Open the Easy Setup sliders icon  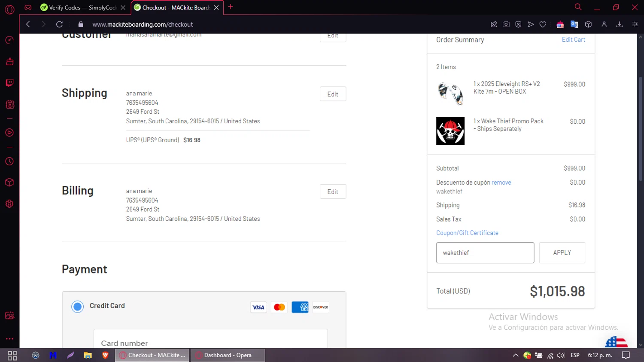[x=635, y=24]
